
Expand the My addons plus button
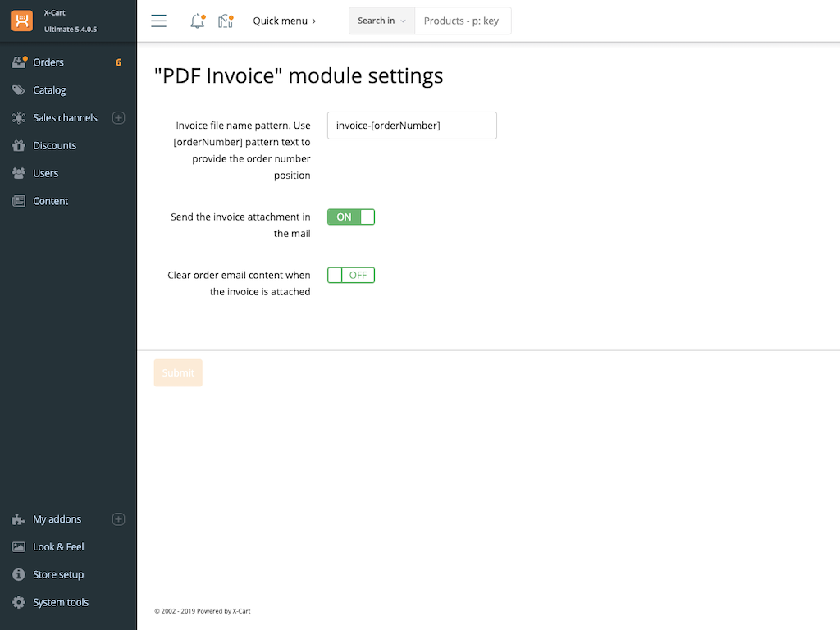click(118, 519)
